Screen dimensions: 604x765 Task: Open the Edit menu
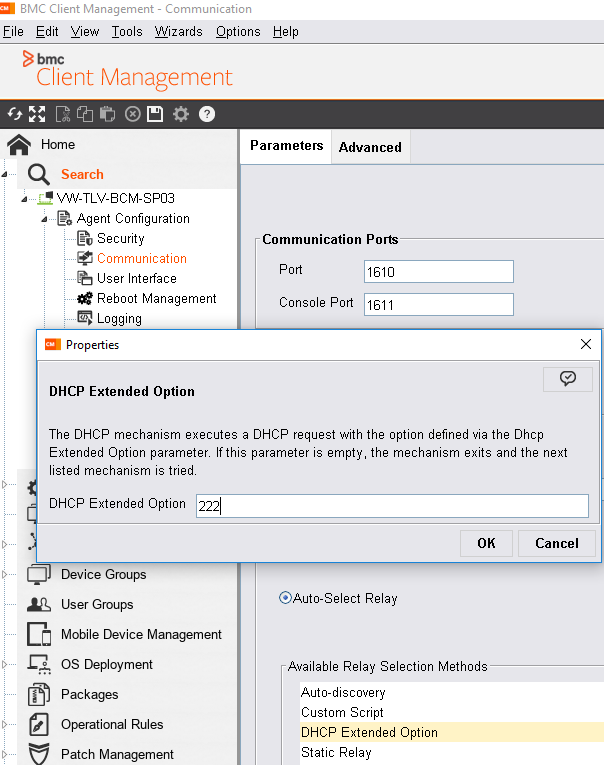47,32
